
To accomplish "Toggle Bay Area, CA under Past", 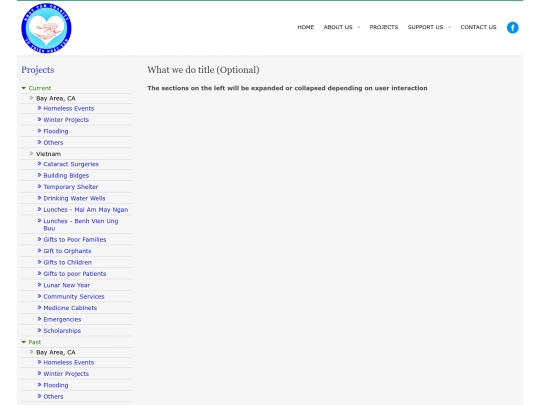I will 56,352.
